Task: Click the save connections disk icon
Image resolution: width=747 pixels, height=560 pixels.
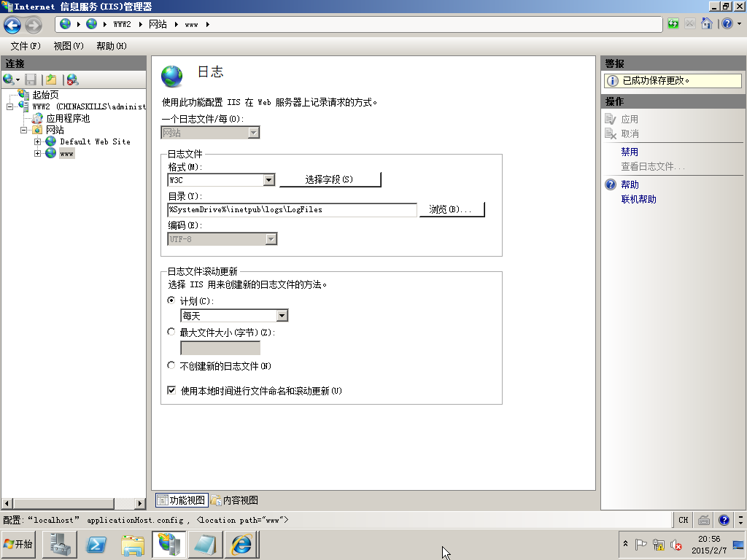Action: [31, 79]
